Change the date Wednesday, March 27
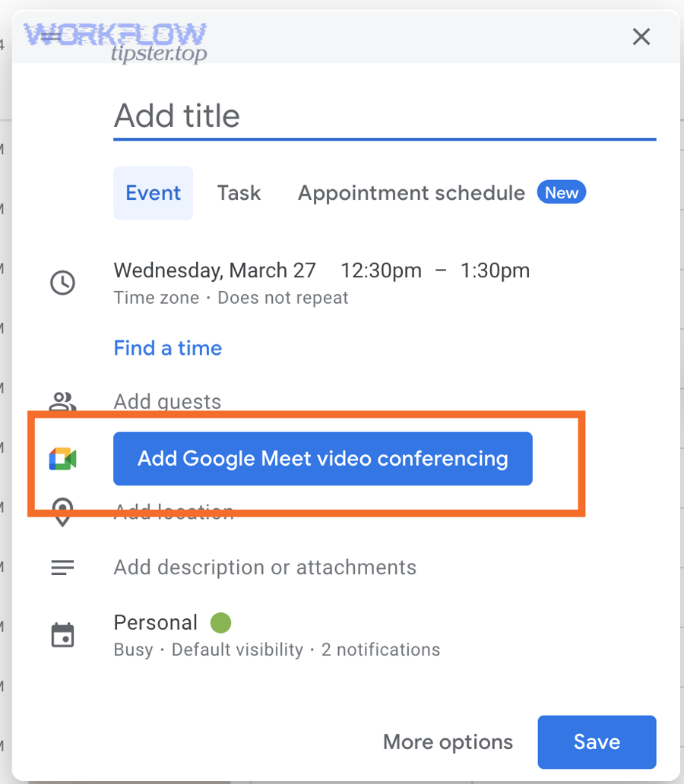684x784 pixels. (214, 270)
